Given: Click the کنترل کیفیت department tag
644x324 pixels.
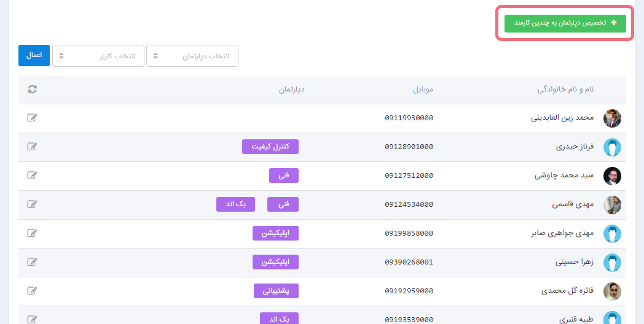Looking at the screenshot, I should pos(270,147).
